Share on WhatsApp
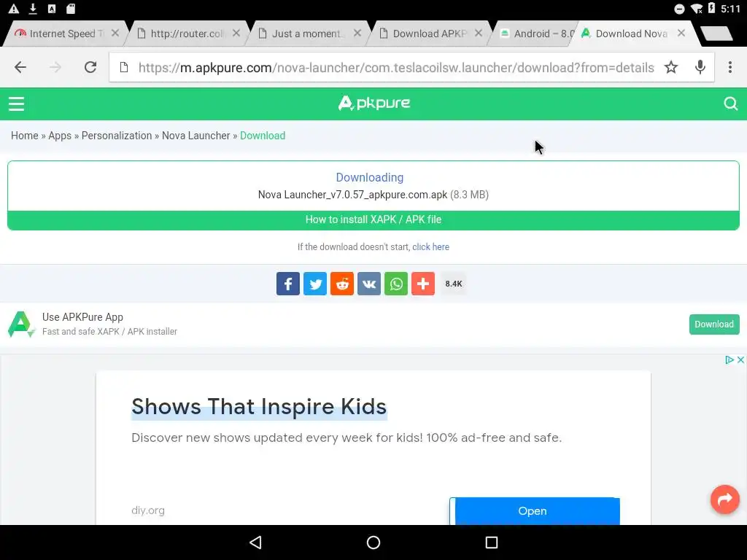Image resolution: width=747 pixels, height=560 pixels. 396,284
